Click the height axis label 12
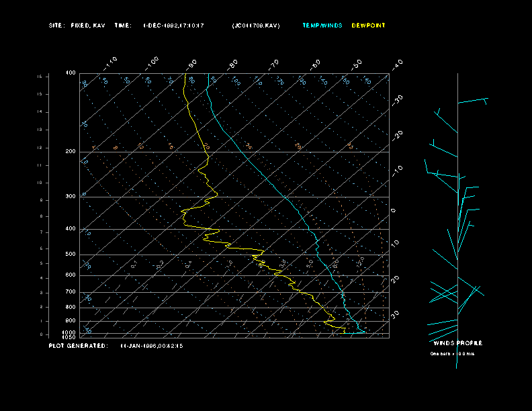 tap(40, 148)
